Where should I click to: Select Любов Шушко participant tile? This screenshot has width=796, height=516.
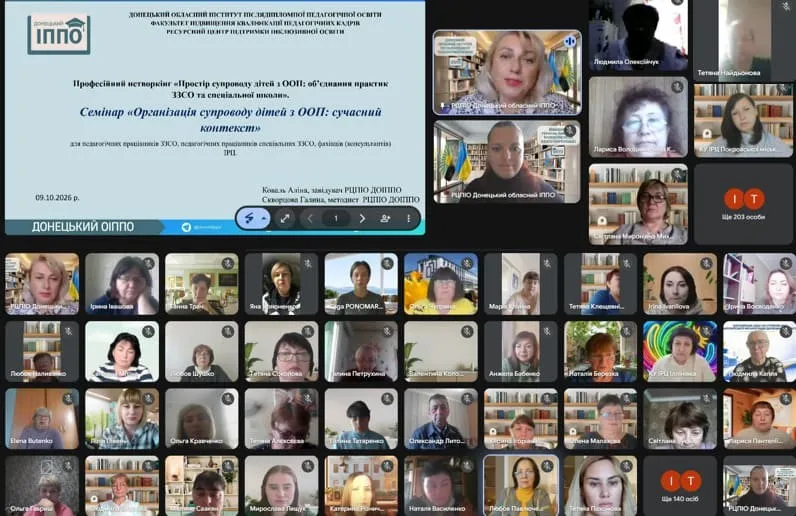tap(202, 351)
